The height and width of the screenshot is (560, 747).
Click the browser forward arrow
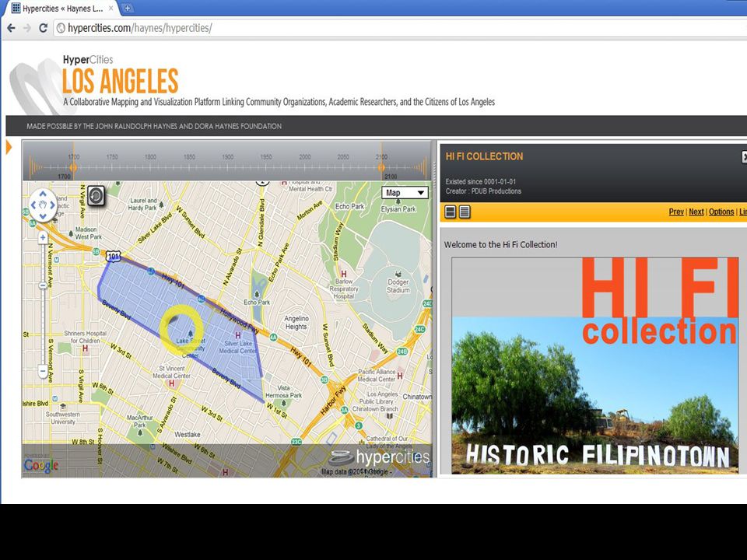click(x=27, y=28)
